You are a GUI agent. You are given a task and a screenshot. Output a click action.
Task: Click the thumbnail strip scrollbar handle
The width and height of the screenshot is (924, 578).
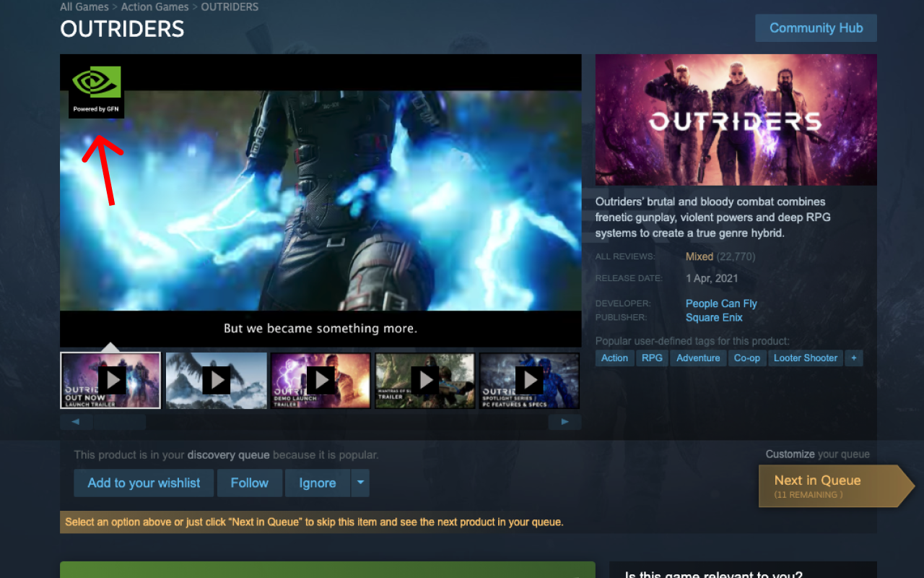[120, 422]
